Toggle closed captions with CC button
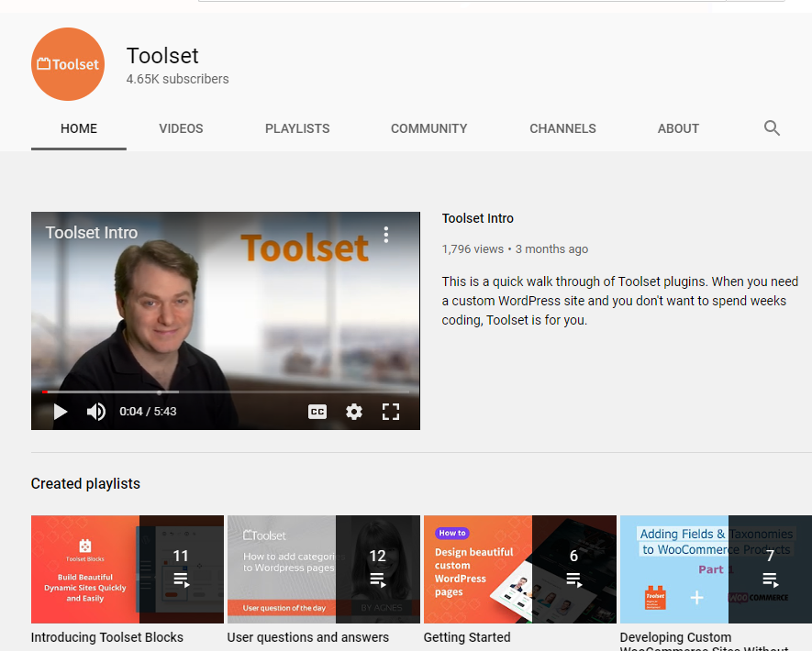This screenshot has height=651, width=812. coord(317,412)
